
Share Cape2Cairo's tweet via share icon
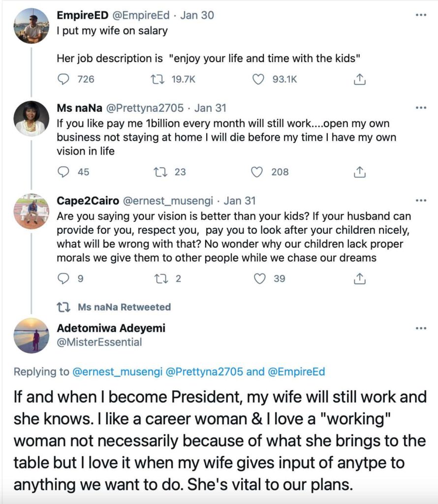click(x=360, y=279)
